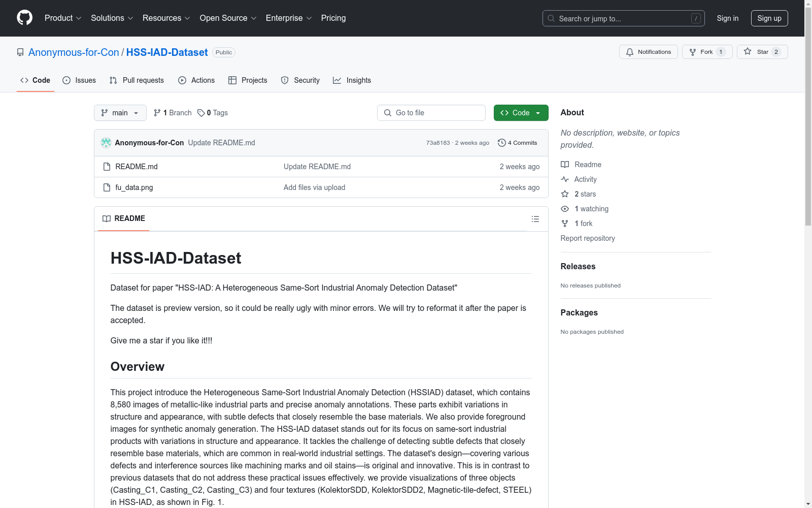Click the "2 weeks ago" timestamp for fu_data.png
The width and height of the screenshot is (812, 508).
(520, 187)
